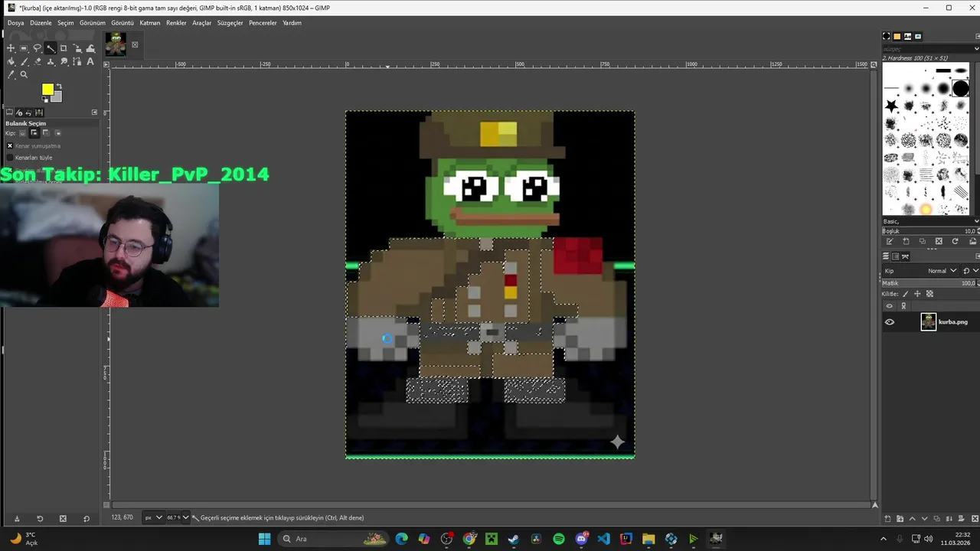Reset colors to default black and white
This screenshot has width=980, height=551.
[x=45, y=99]
